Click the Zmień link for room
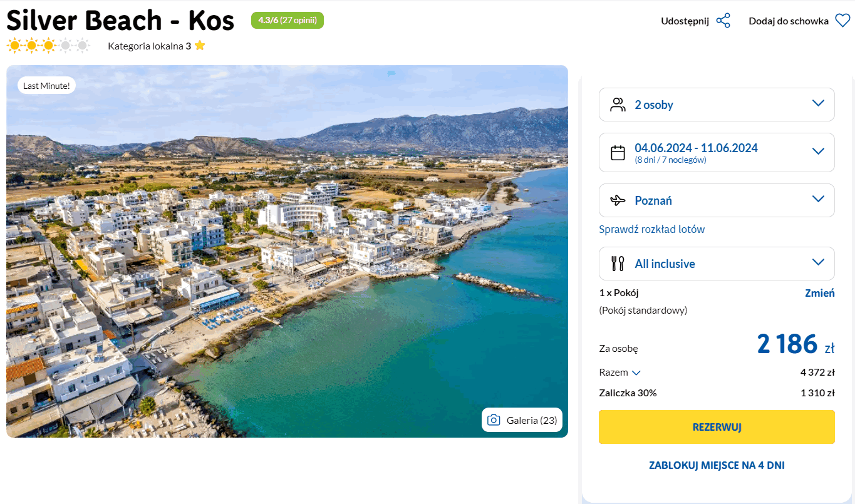 819,293
